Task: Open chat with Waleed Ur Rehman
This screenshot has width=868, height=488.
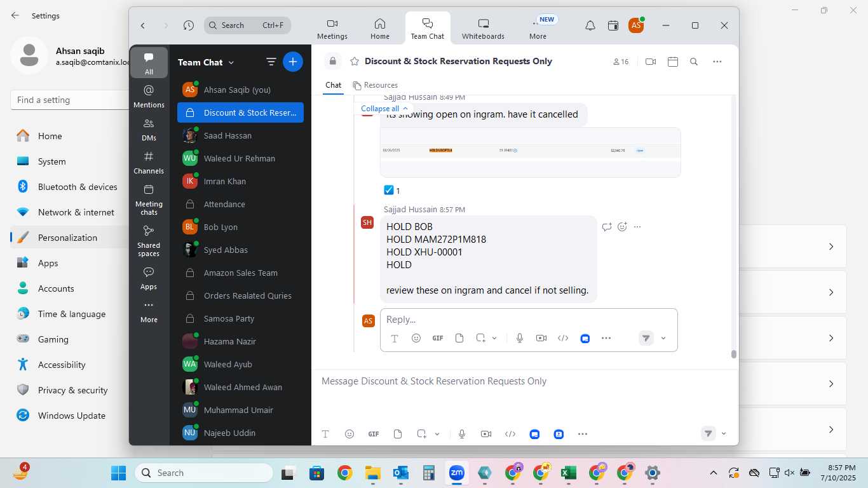Action: tap(240, 158)
